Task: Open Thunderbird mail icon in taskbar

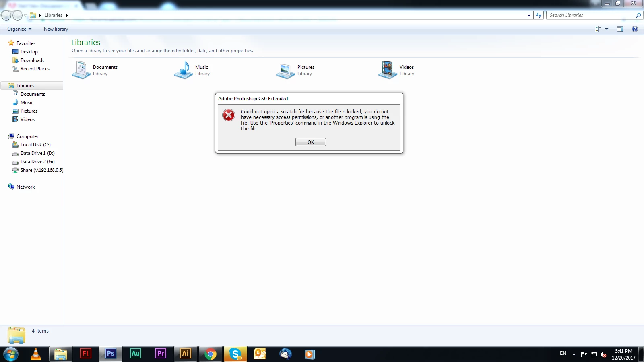Action: [285, 354]
